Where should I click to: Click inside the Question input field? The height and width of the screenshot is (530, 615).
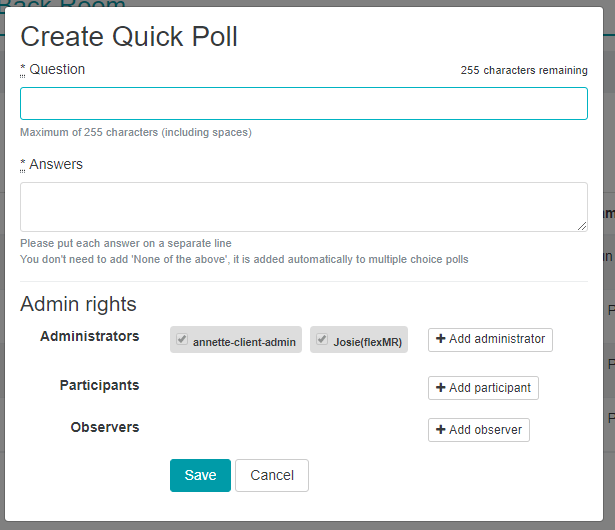(x=304, y=104)
